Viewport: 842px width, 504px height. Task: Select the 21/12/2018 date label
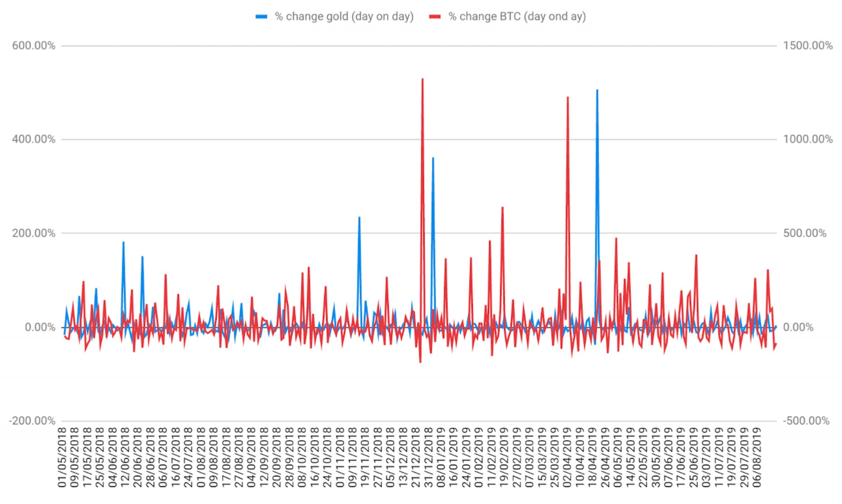[416, 457]
